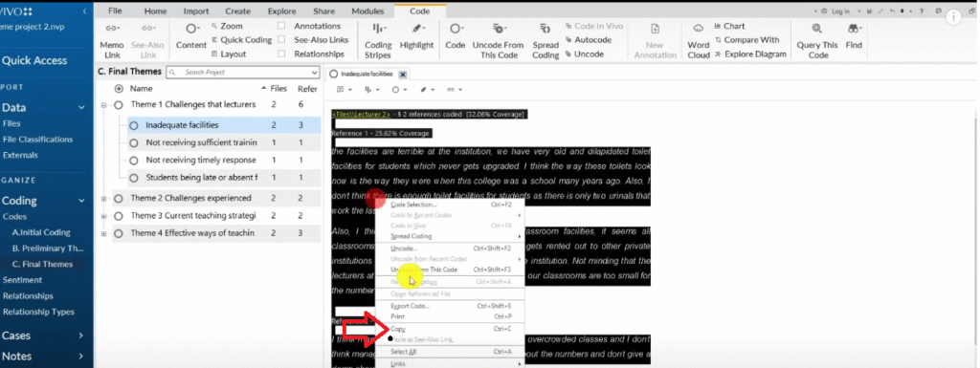Toggle the See-Also Links checkbox
This screenshot has width=980, height=368.
[x=281, y=40]
